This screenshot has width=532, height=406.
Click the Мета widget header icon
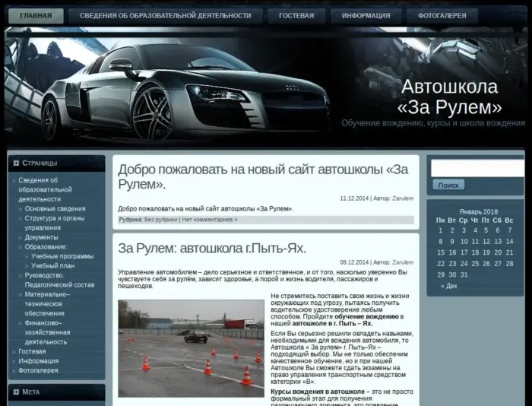[x=15, y=392]
